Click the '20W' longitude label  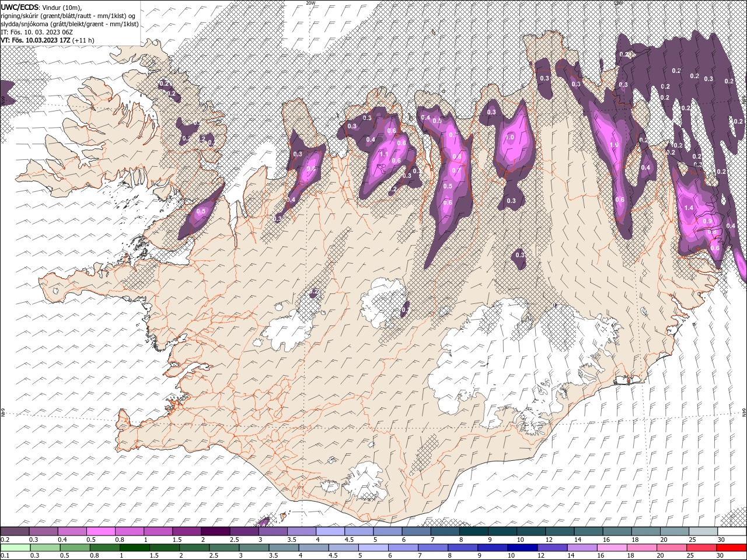click(x=310, y=3)
